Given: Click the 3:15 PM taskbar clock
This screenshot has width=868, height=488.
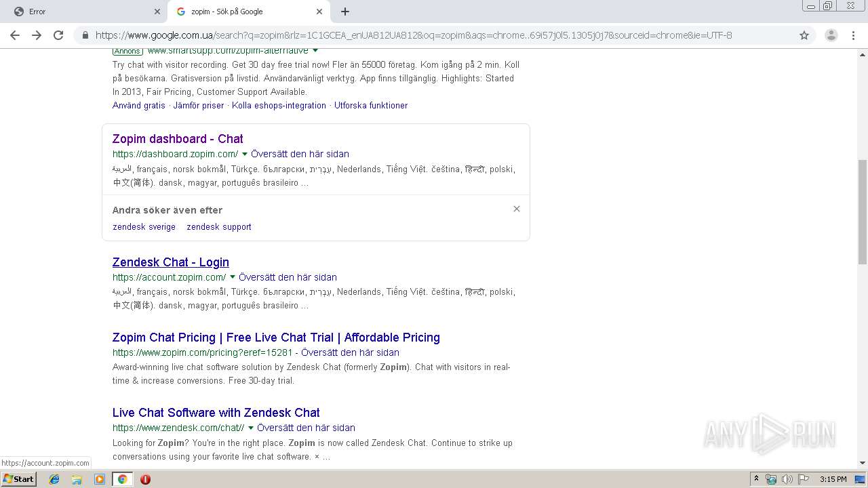Looking at the screenshot, I should 833,479.
